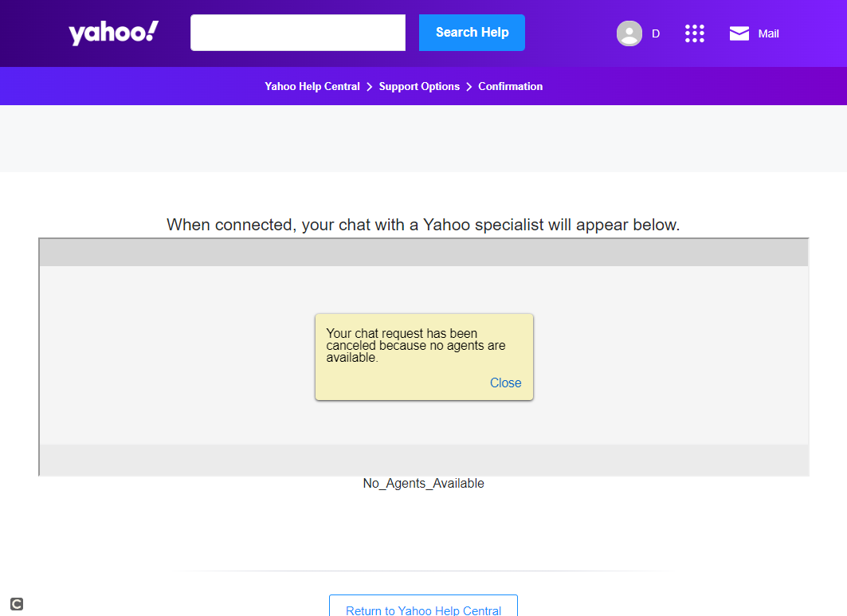This screenshot has height=616, width=847.
Task: Click the Yahoo logo
Action: tap(113, 33)
